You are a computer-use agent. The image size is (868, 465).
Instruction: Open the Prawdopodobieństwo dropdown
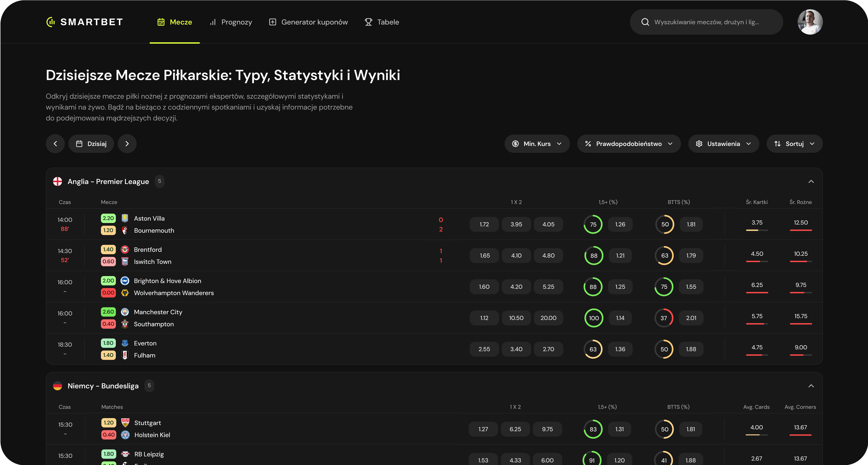pyautogui.click(x=629, y=144)
